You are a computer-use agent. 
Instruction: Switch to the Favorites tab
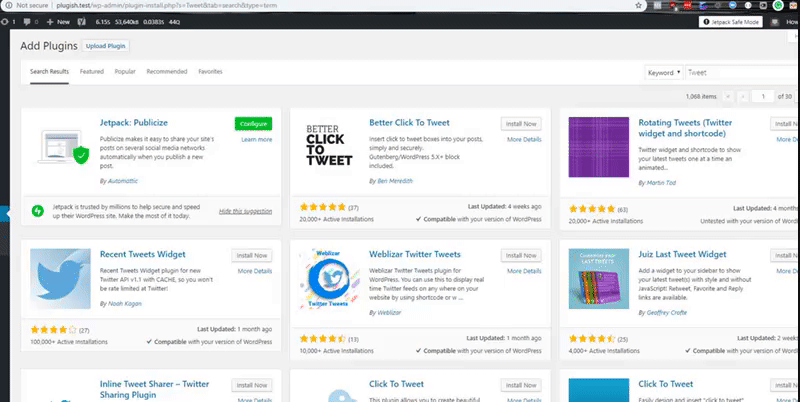210,71
